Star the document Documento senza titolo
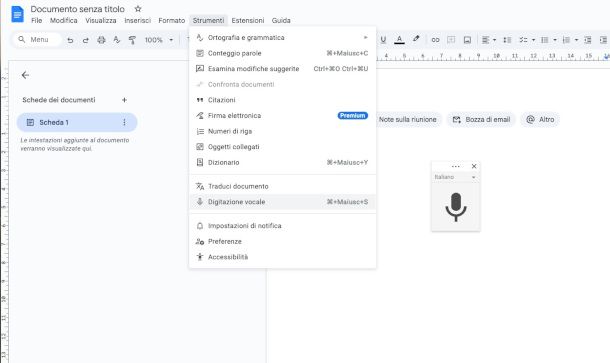The width and height of the screenshot is (610, 363). click(x=138, y=9)
